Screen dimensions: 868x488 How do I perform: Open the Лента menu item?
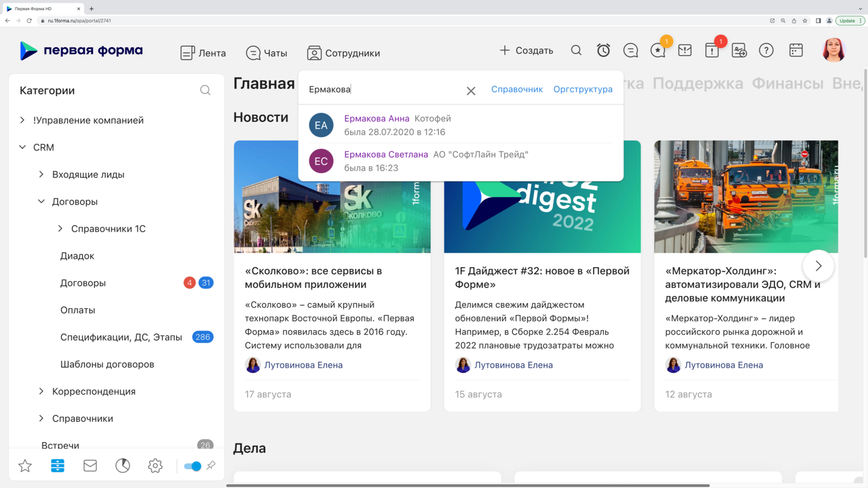203,53
